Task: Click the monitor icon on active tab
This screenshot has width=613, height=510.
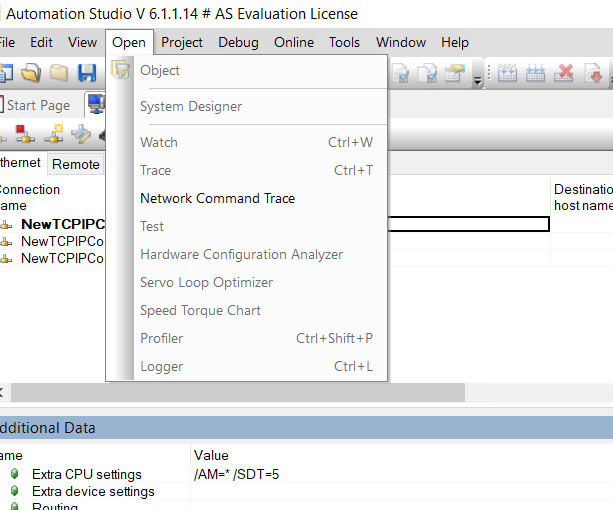Action: (x=96, y=104)
